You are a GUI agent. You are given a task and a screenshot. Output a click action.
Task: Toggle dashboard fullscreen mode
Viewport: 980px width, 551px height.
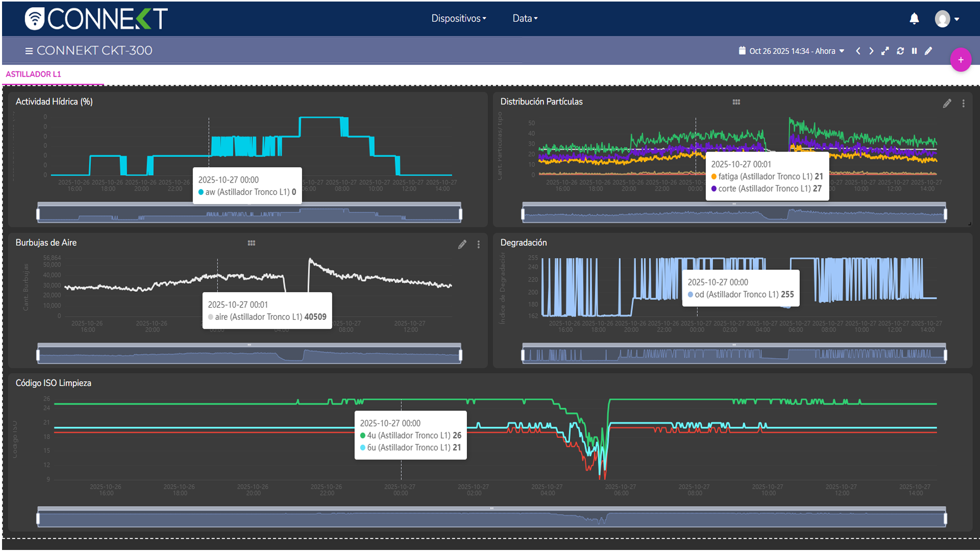pyautogui.click(x=885, y=51)
